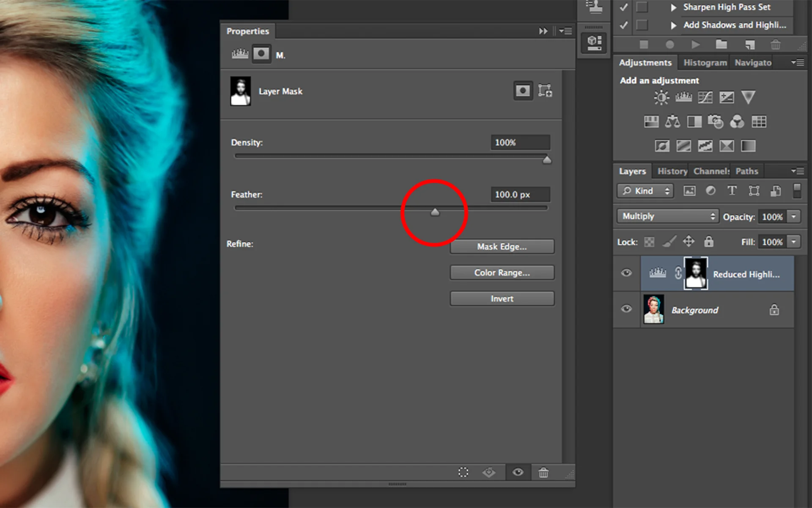Switch to the Channels tab
The height and width of the screenshot is (508, 812).
pos(711,171)
